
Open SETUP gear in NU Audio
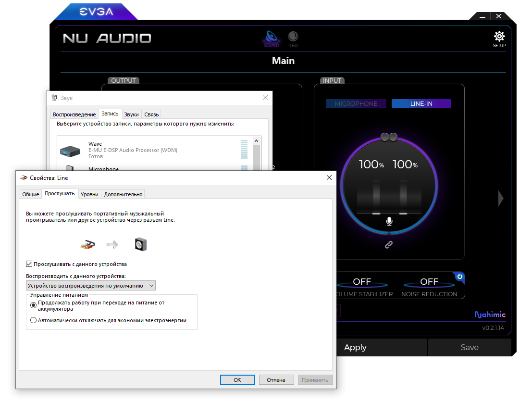click(499, 39)
